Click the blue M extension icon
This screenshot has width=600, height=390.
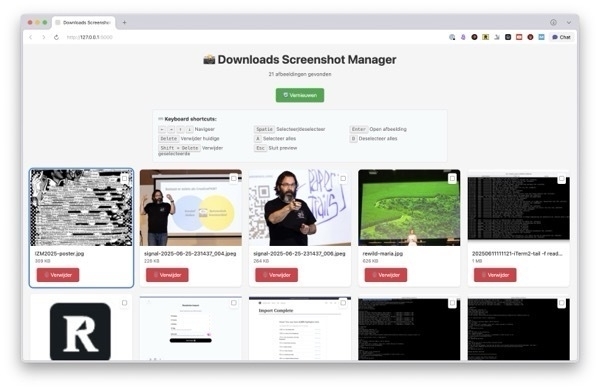pos(541,37)
